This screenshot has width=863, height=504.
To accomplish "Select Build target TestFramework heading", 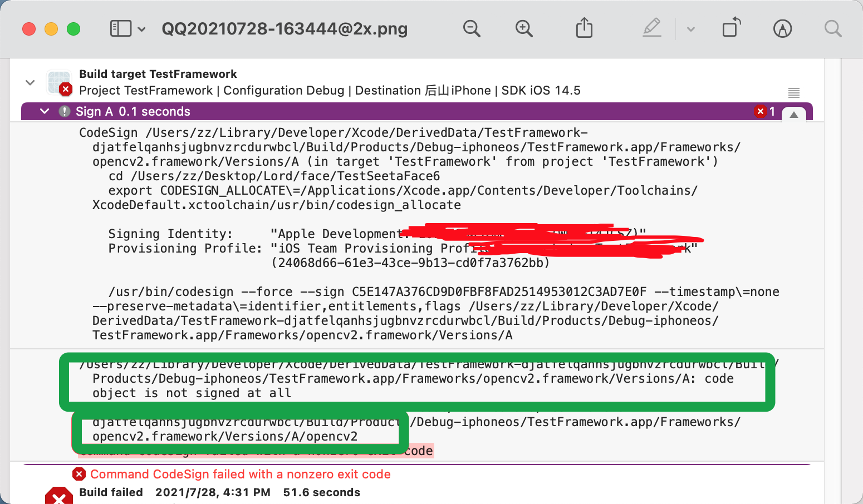I will point(158,74).
